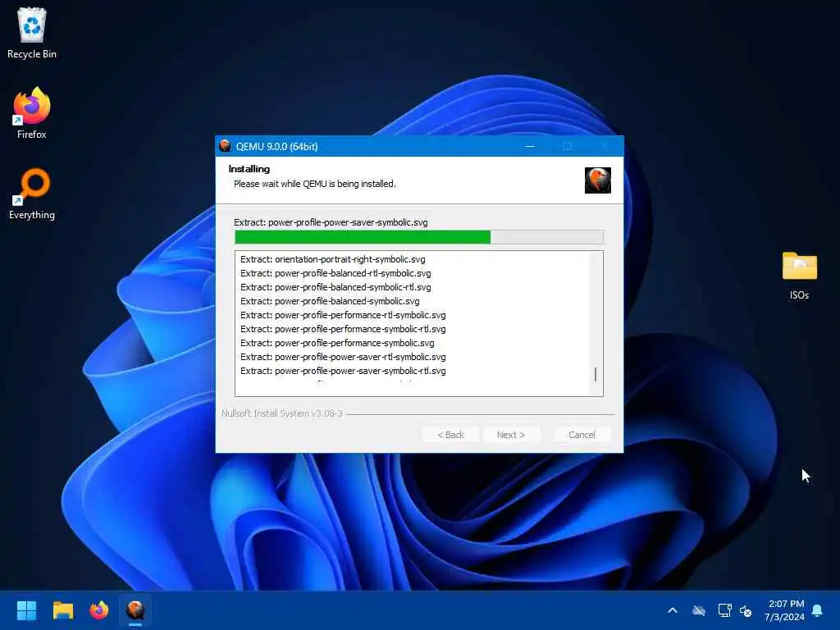This screenshot has height=630, width=840.
Task: Select log line power-profile-performance-rtl-symbolic.svg
Action: click(x=343, y=315)
